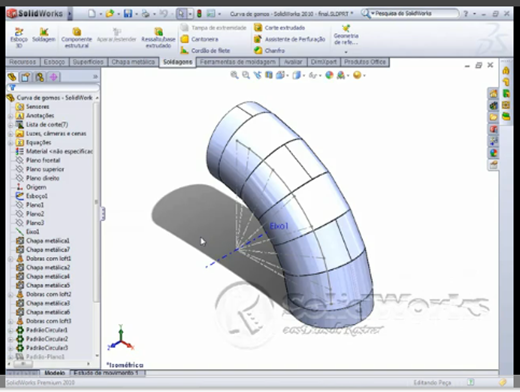Click the View Orientation icon
520x392 pixels.
(280, 75)
